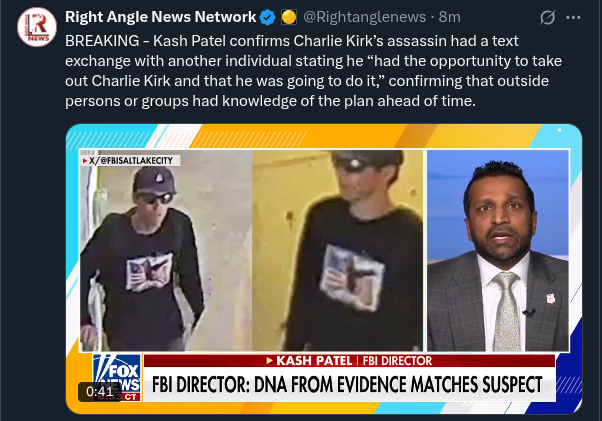
Task: Click the small white dot in video corner
Action: pos(559,130)
